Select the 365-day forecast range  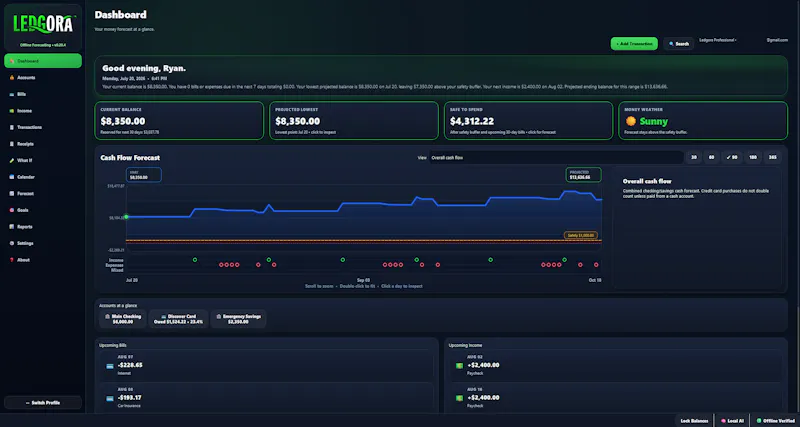pos(772,158)
